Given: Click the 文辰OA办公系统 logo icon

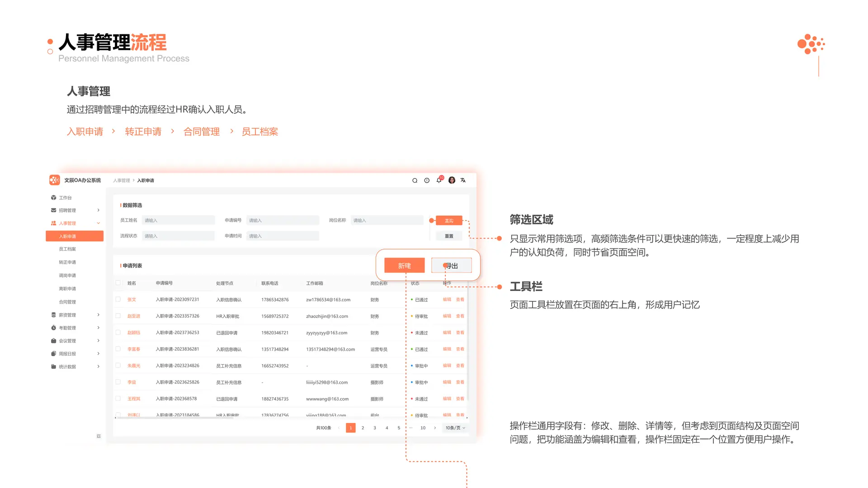Looking at the screenshot, I should (x=54, y=180).
